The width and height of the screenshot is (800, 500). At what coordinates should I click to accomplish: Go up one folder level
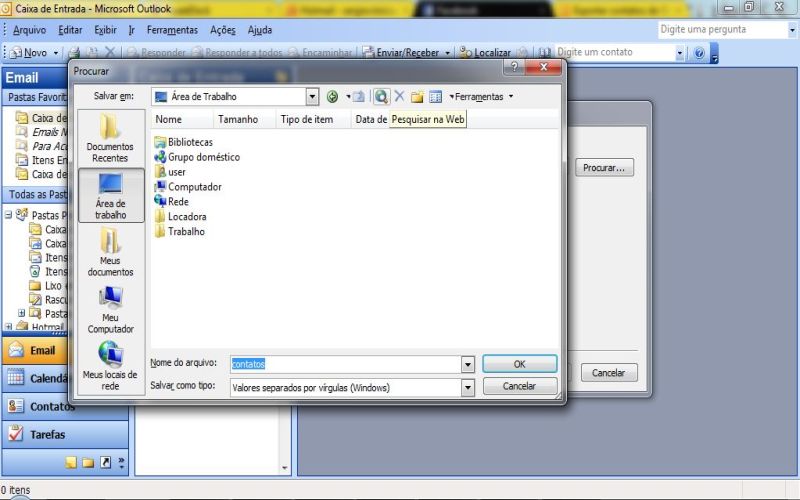(x=359, y=96)
